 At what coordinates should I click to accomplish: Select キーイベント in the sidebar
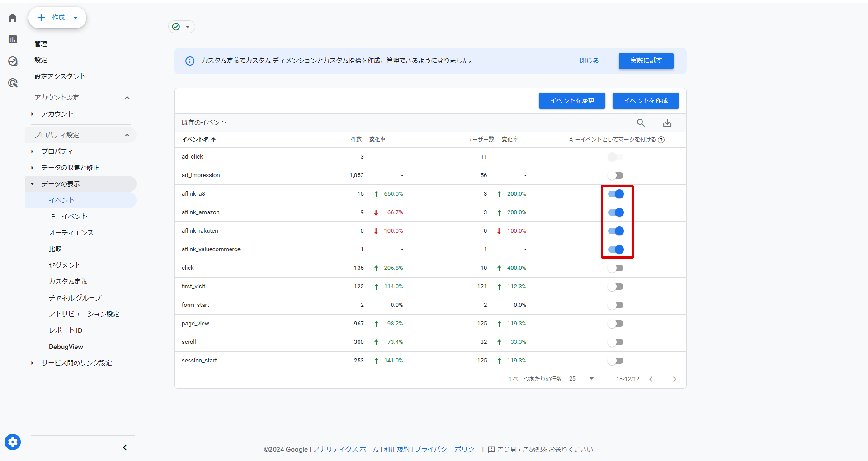[68, 216]
